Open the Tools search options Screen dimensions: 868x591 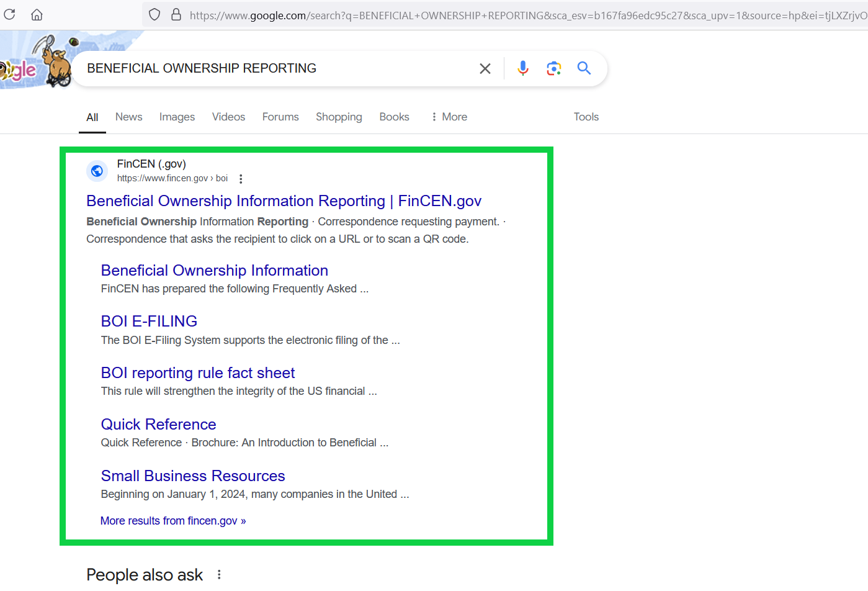click(586, 117)
